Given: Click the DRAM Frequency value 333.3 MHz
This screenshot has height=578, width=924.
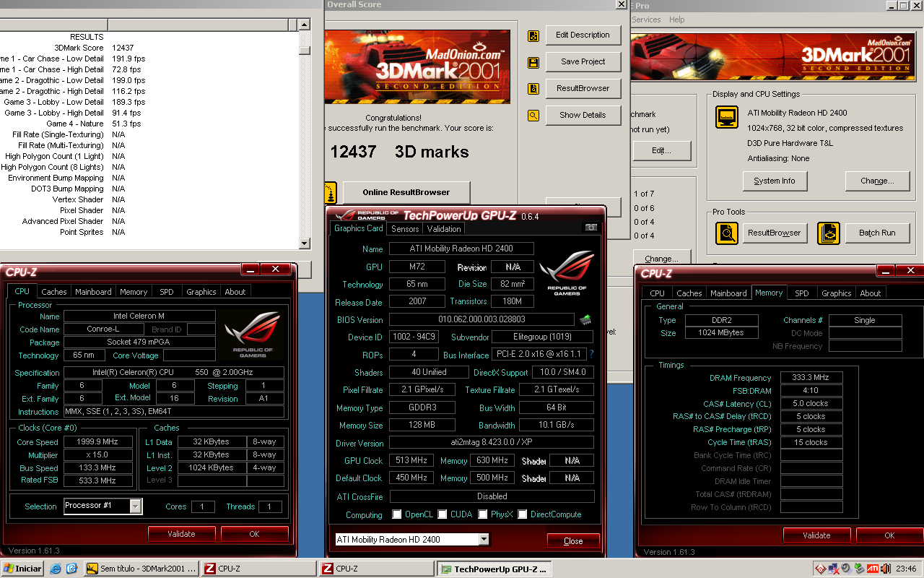Looking at the screenshot, I should tap(811, 378).
